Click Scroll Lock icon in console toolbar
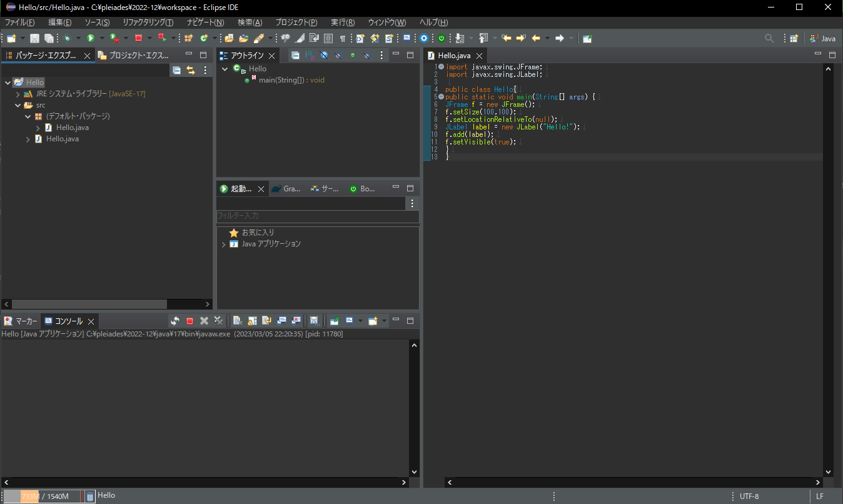The width and height of the screenshot is (843, 504). pyautogui.click(x=252, y=320)
